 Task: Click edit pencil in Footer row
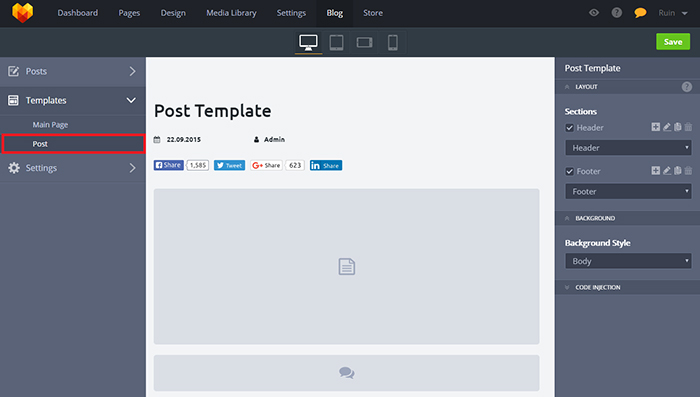pyautogui.click(x=667, y=171)
